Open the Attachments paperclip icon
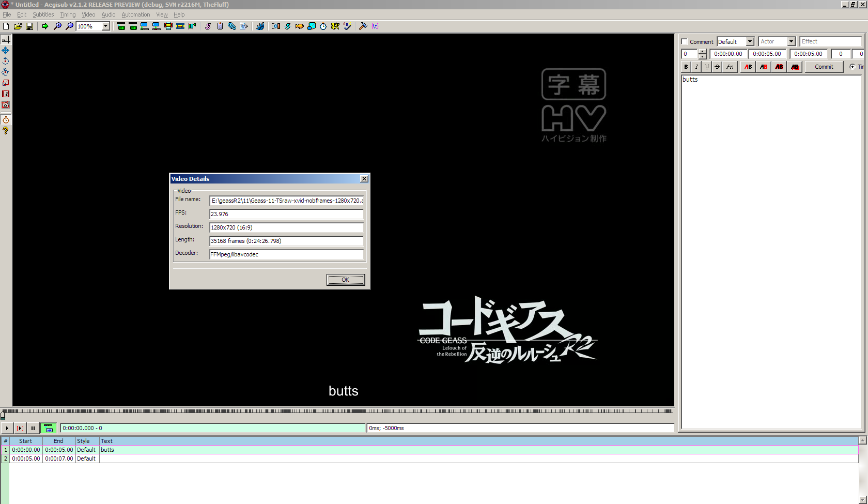868x504 pixels. (232, 26)
